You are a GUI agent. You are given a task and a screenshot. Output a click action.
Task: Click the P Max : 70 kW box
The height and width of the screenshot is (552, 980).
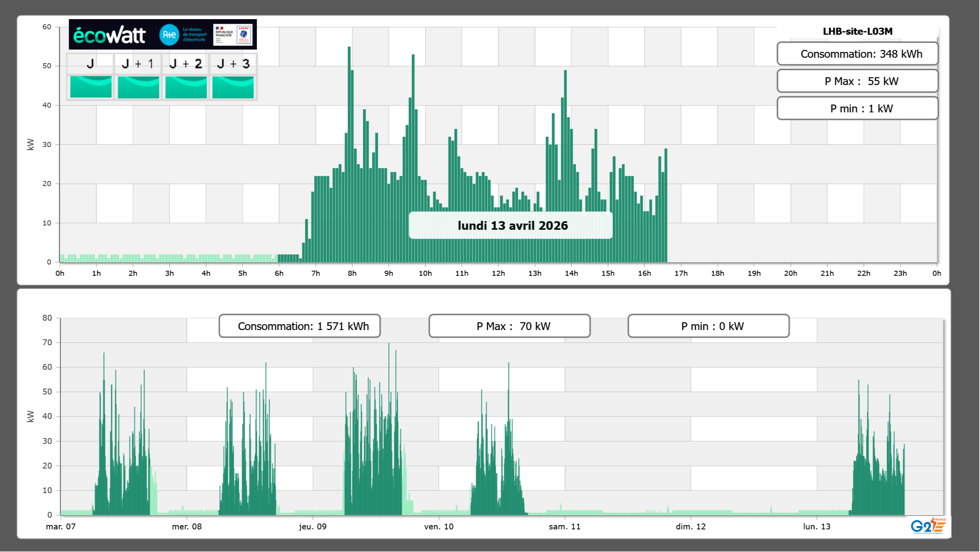(x=509, y=326)
